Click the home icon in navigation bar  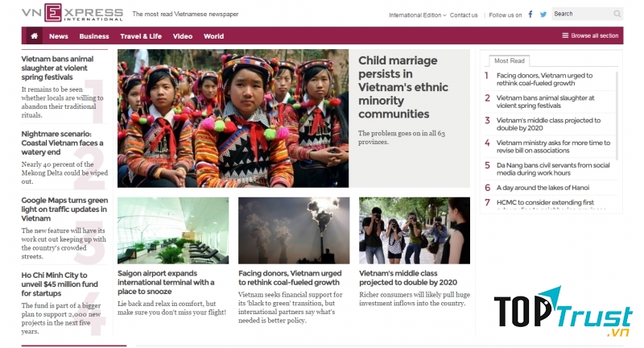pos(34,35)
